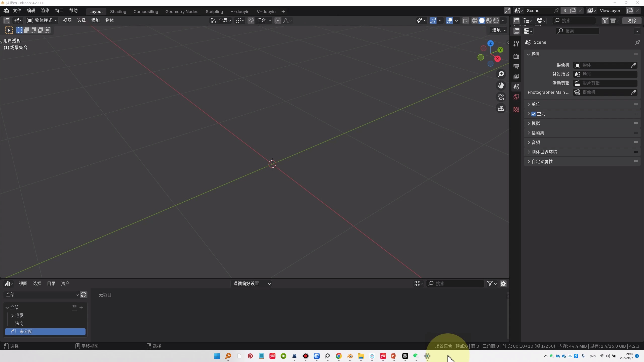
Task: Click the asset browser search field
Action: pos(455,284)
